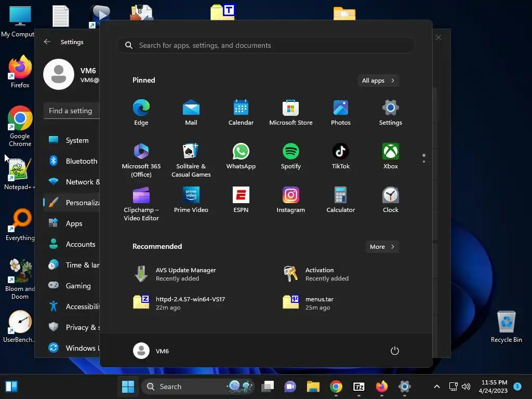Select Google Chrome desktop shortcut
The image size is (532, 399).
click(20, 126)
